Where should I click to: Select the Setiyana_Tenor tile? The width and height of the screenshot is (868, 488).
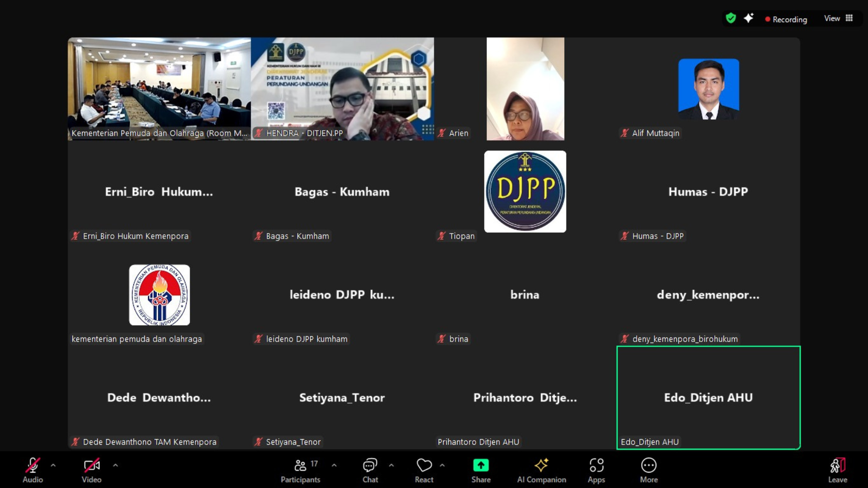tap(342, 398)
